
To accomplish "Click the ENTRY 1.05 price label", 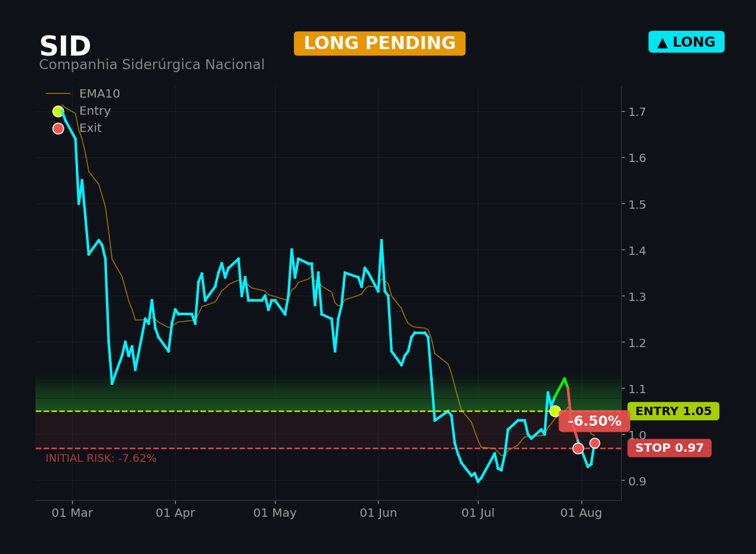I will tap(673, 412).
